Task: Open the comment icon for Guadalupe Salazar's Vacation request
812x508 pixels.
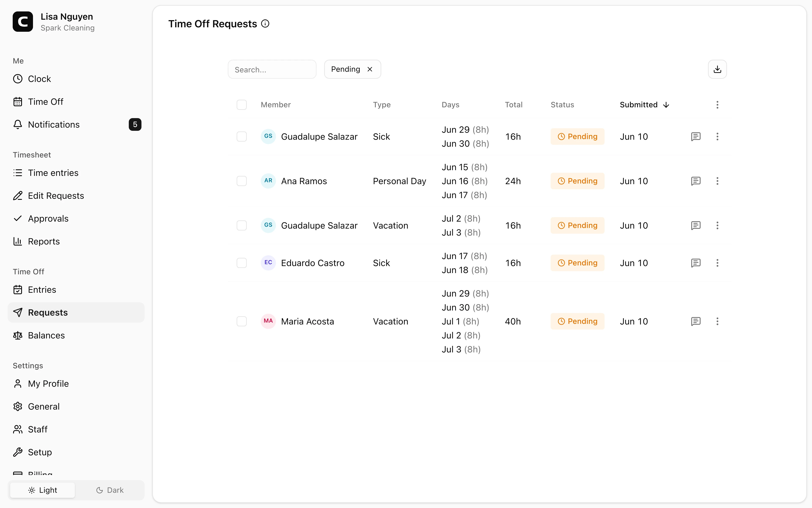Action: pyautogui.click(x=695, y=225)
